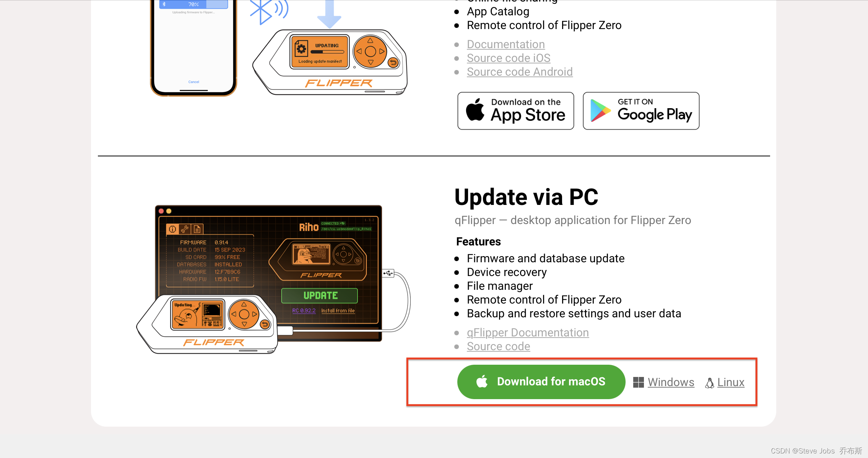Click the wrench tab icon in qFlipper illustration

pyautogui.click(x=185, y=229)
